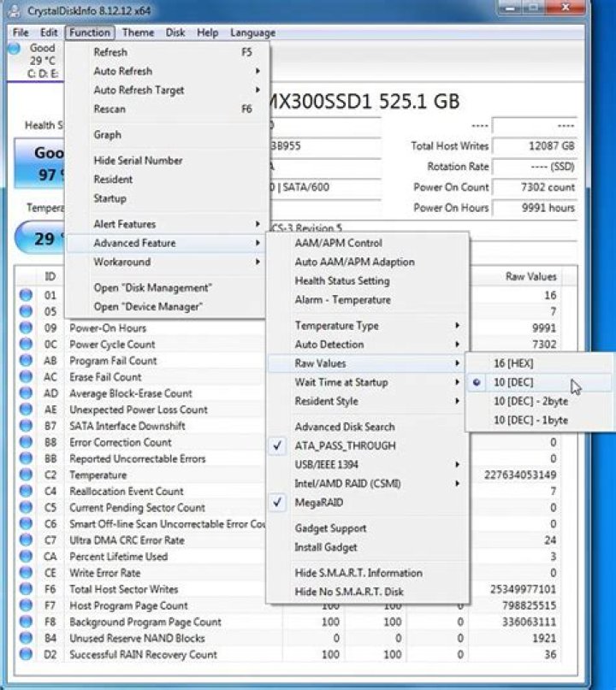Expand the Alert Features submenu

167,224
